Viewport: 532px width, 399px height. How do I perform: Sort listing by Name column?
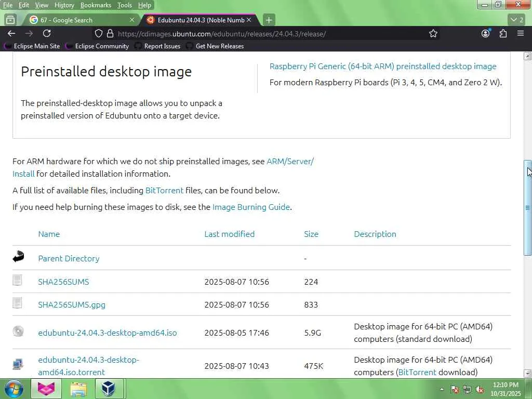coord(49,234)
